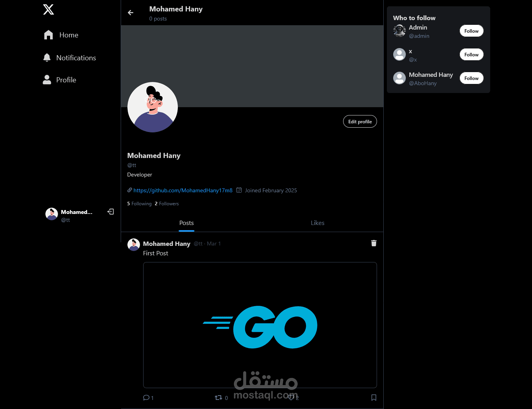
Task: Open Home via the house icon
Action: [49, 35]
